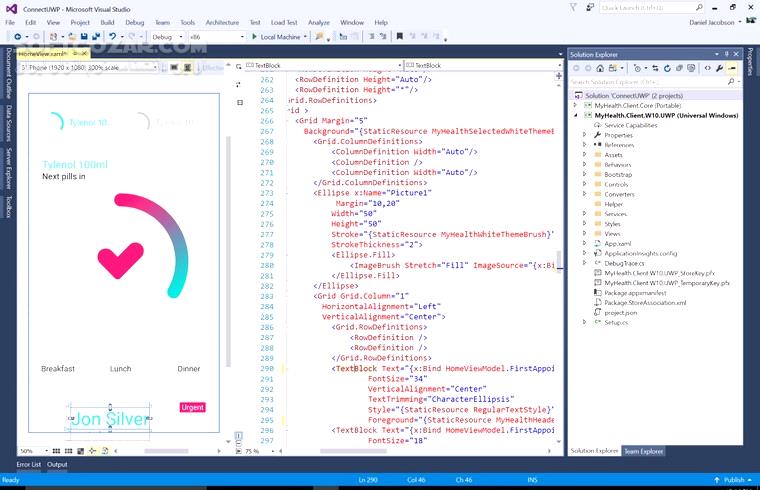Open Properties wrench icon in Solution Explorer

[719, 68]
